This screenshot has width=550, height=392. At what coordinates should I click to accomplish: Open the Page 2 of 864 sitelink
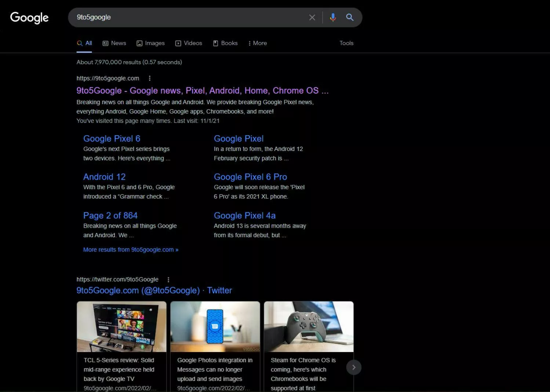(110, 216)
